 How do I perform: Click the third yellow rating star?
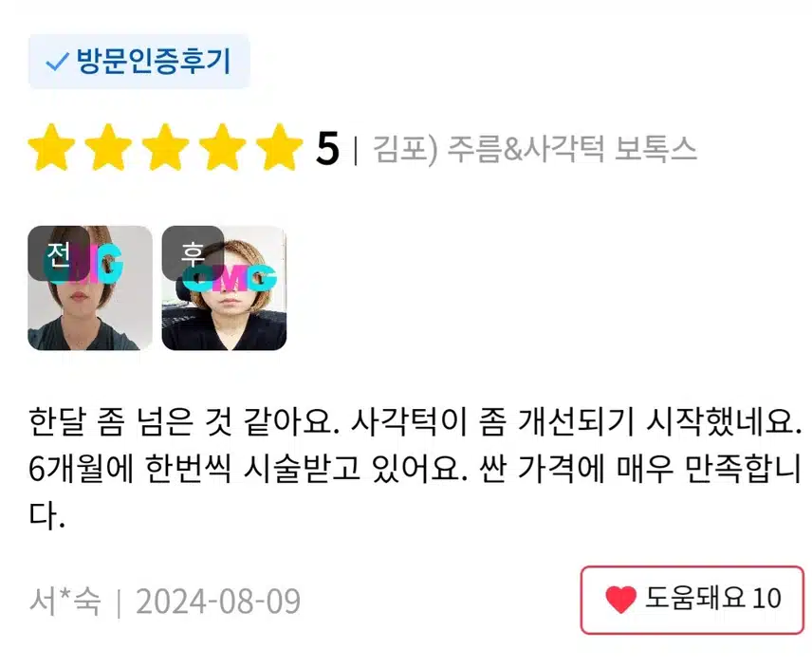pyautogui.click(x=165, y=148)
